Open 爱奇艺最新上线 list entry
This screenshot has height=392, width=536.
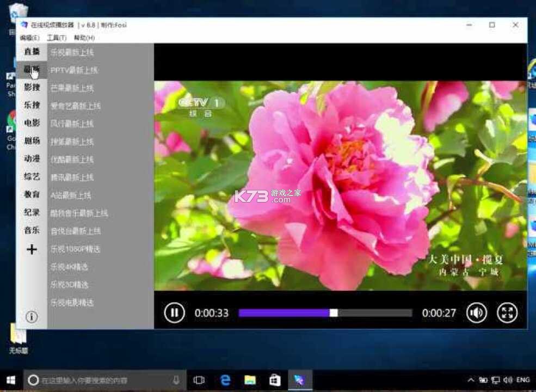[76, 106]
